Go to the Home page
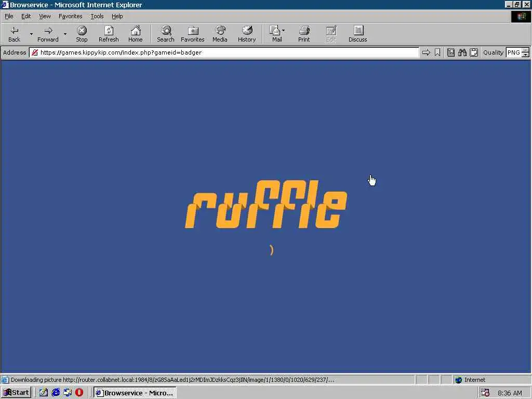Image resolution: width=532 pixels, height=399 pixels. click(x=136, y=34)
